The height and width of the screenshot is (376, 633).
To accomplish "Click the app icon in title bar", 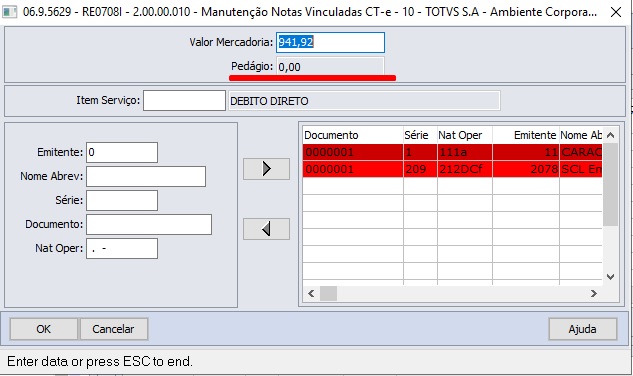I will tap(9, 12).
